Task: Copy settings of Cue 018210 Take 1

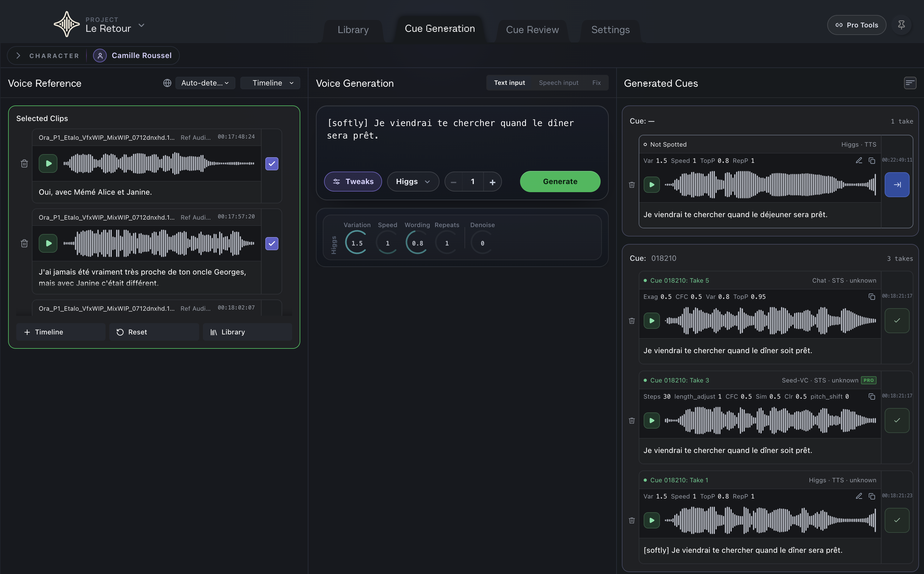Action: tap(872, 496)
